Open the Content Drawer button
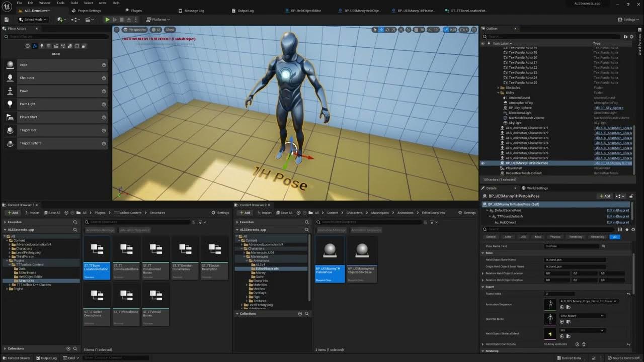This screenshot has width=644, height=362. pyautogui.click(x=16, y=358)
